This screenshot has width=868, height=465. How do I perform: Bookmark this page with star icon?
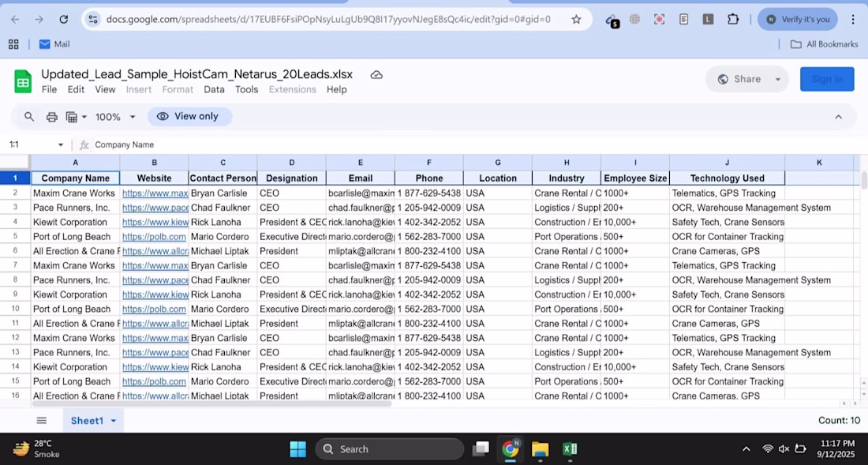[x=576, y=20]
